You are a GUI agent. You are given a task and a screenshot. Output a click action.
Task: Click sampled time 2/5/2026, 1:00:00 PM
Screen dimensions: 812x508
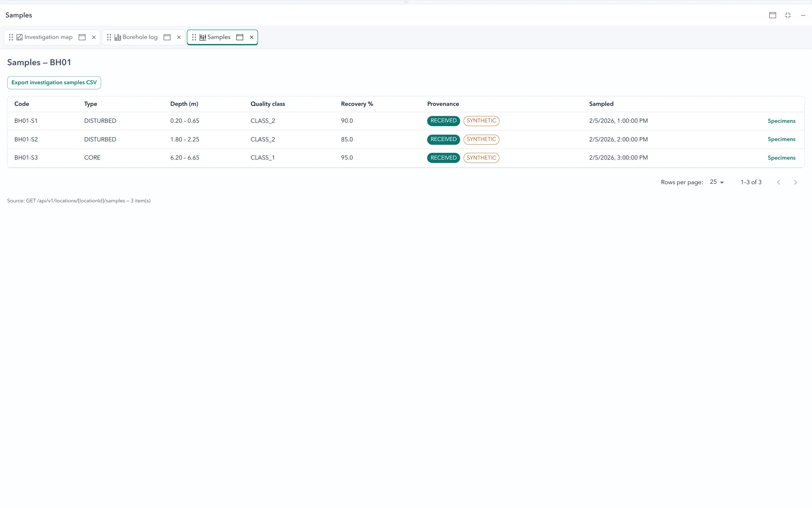click(x=618, y=121)
